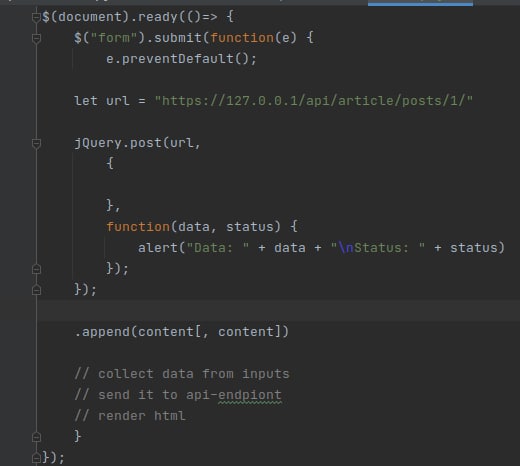Place cursor in e.preventDefault() call
This screenshot has width=520, height=466.
(181, 59)
